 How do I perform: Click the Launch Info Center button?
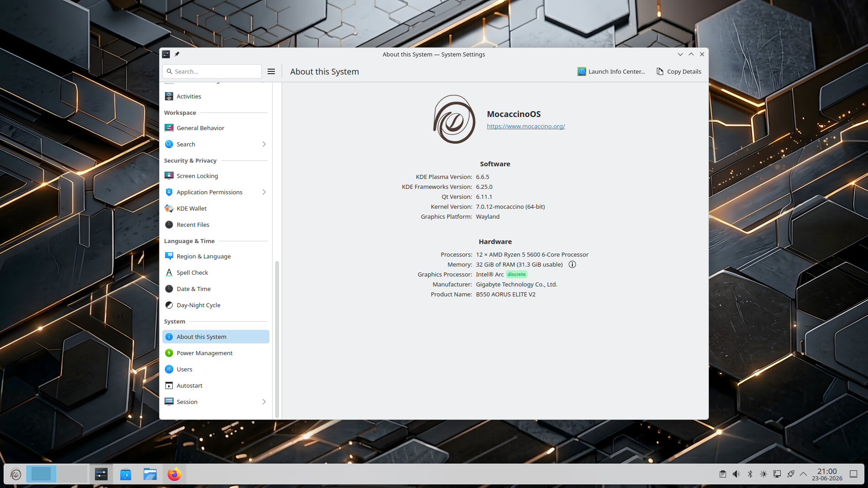pos(611,71)
